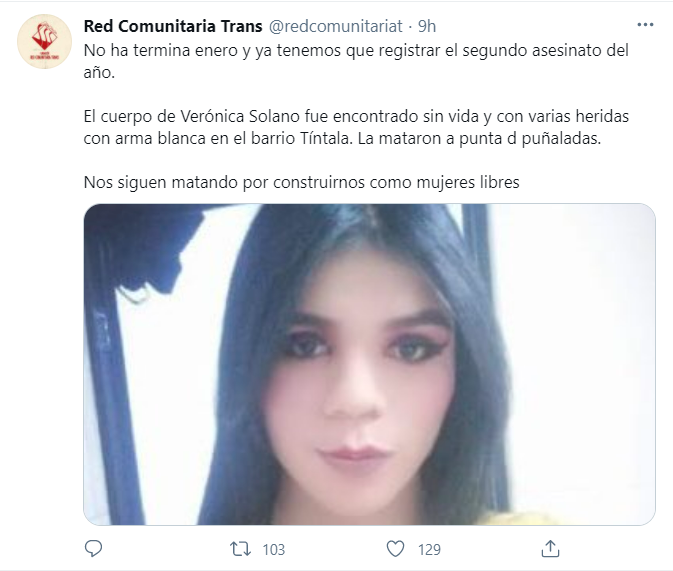This screenshot has height=571, width=673.
Task: Click the name 'Verónica Solano' in tweet text
Action: pyautogui.click(x=240, y=116)
